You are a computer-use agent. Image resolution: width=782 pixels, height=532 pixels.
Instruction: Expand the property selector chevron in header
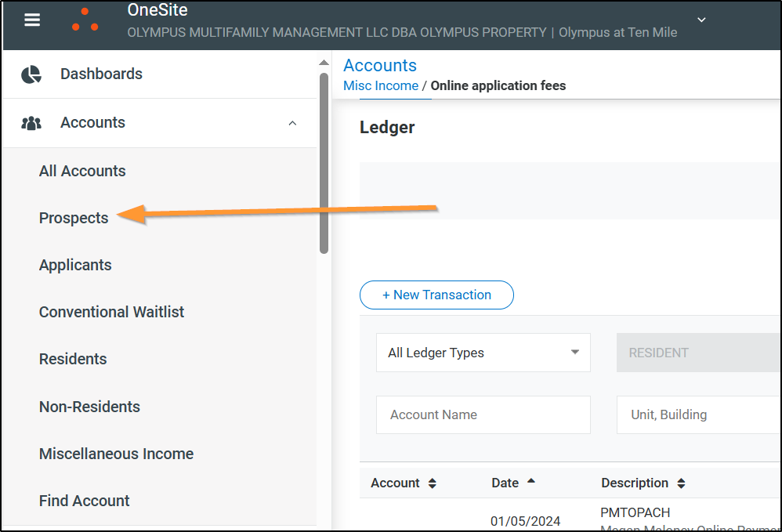pyautogui.click(x=701, y=20)
